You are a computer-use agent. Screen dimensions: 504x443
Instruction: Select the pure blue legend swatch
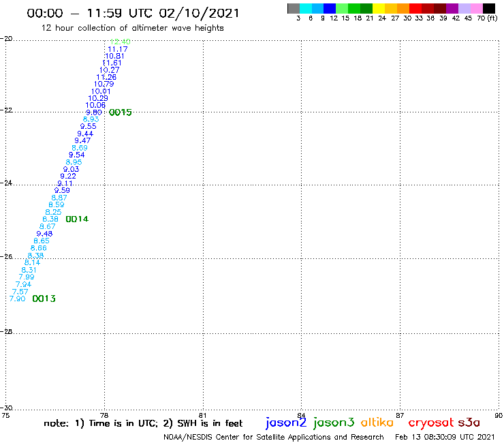coord(330,8)
